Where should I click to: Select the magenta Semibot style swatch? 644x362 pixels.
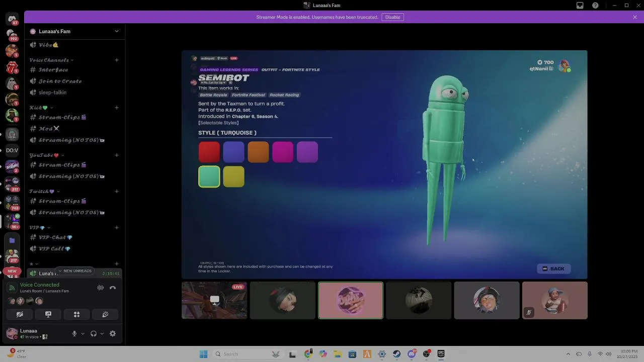283,152
